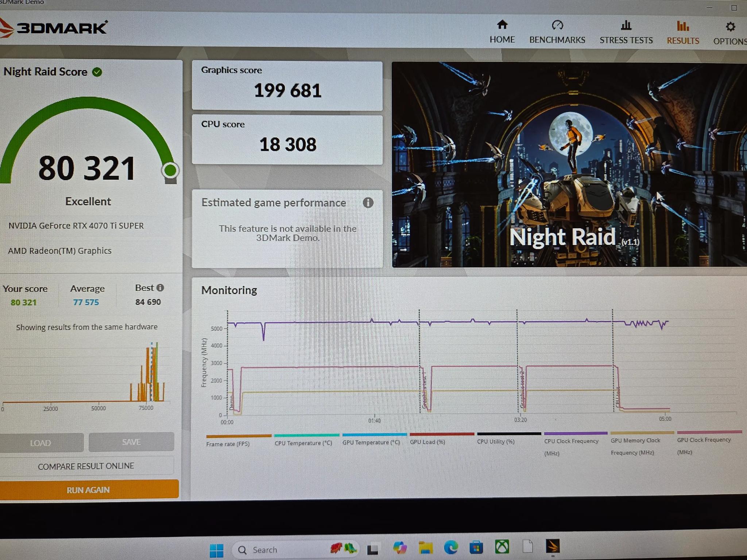Click the Night Raid score 80 321
Viewport: 747px width, 560px height.
(x=87, y=168)
